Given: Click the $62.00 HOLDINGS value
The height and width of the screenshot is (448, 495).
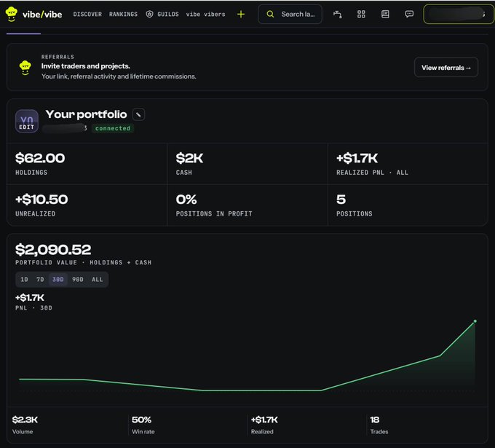Looking at the screenshot, I should pyautogui.click(x=40, y=158).
